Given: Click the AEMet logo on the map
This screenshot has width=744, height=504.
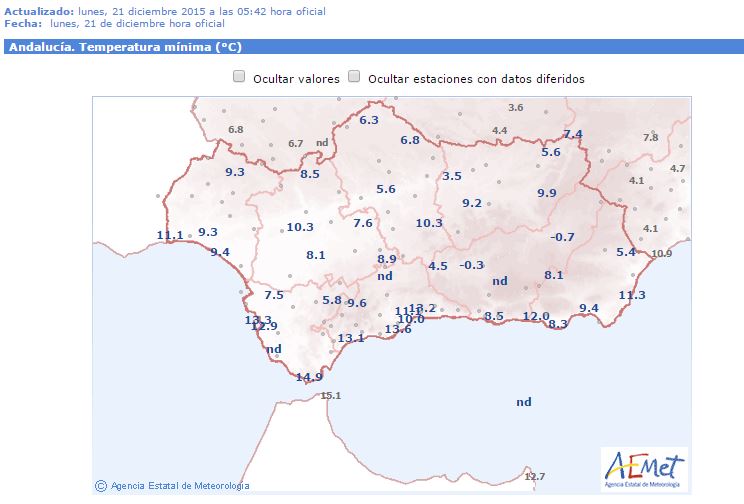Looking at the screenshot, I should click(643, 468).
